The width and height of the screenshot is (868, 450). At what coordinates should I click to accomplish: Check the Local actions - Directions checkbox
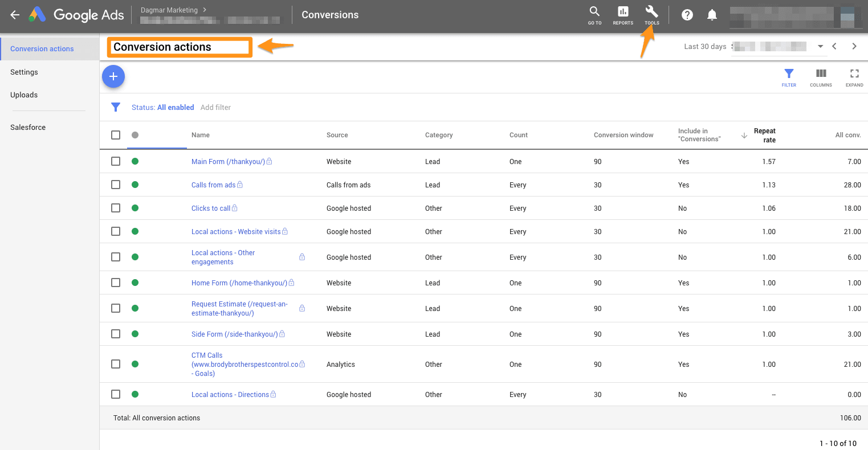116,394
